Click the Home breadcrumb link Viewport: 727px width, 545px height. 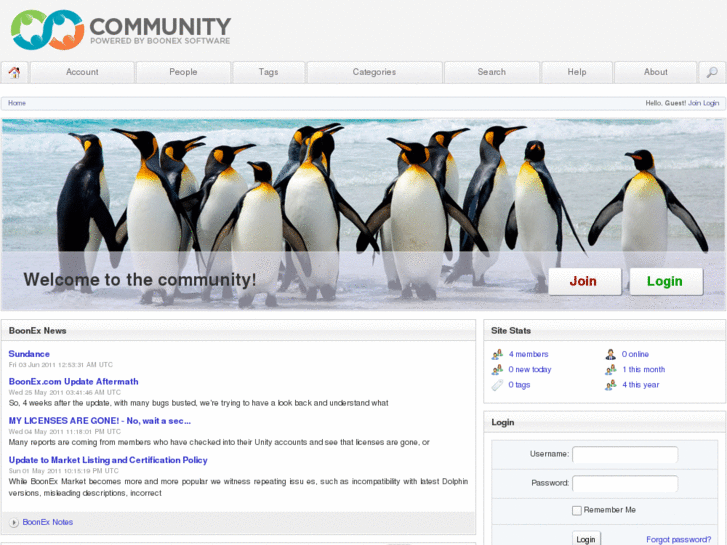[x=17, y=103]
